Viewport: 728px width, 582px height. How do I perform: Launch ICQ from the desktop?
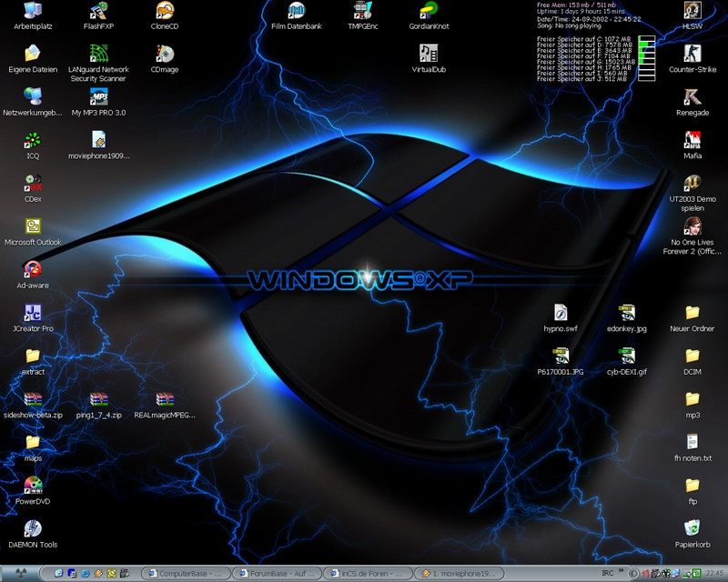coord(33,145)
